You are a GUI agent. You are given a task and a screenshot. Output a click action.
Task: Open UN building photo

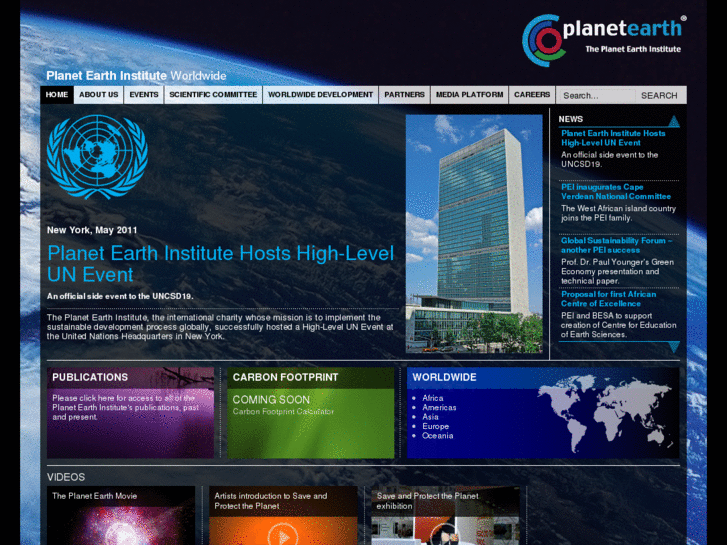tap(474, 234)
